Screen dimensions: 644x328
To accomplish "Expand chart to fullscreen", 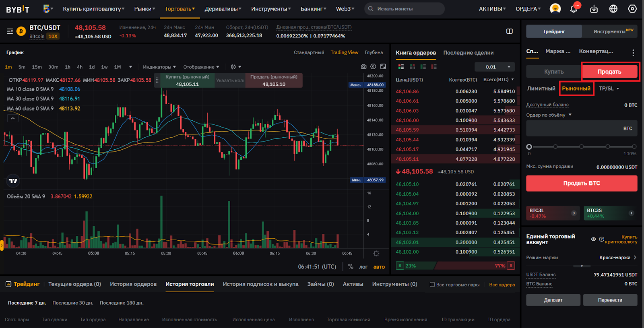I will pyautogui.click(x=383, y=67).
